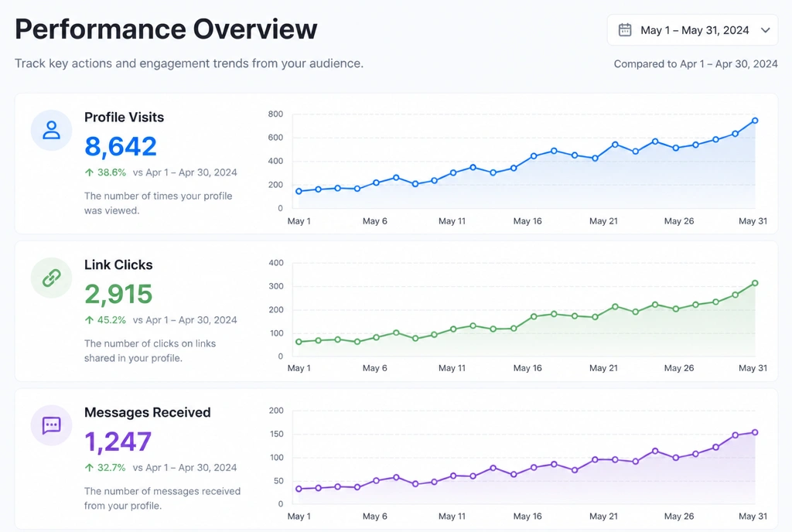792x532 pixels.
Task: Click the Link Clicks chain icon
Action: (x=52, y=278)
